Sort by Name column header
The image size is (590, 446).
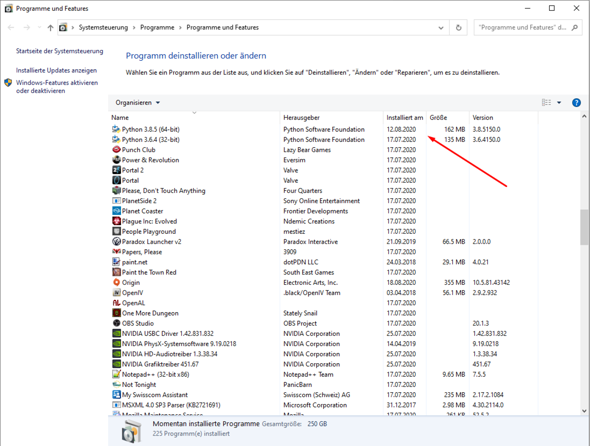click(x=194, y=117)
